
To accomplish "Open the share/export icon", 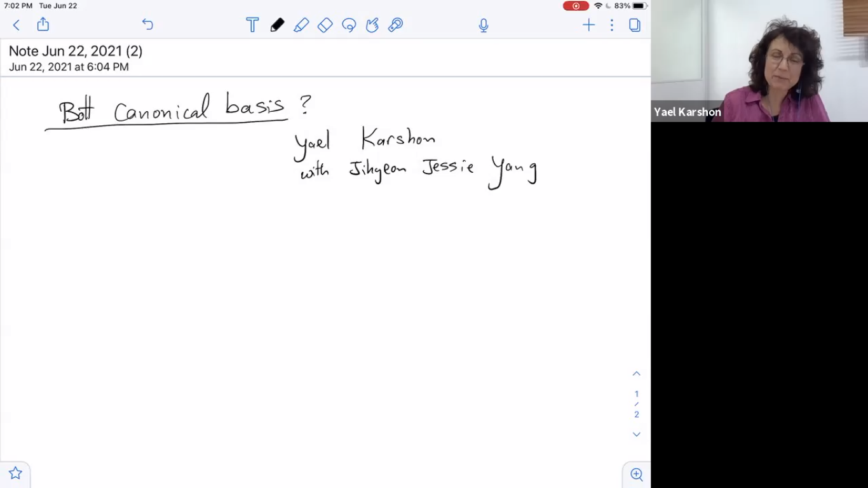I will [43, 24].
